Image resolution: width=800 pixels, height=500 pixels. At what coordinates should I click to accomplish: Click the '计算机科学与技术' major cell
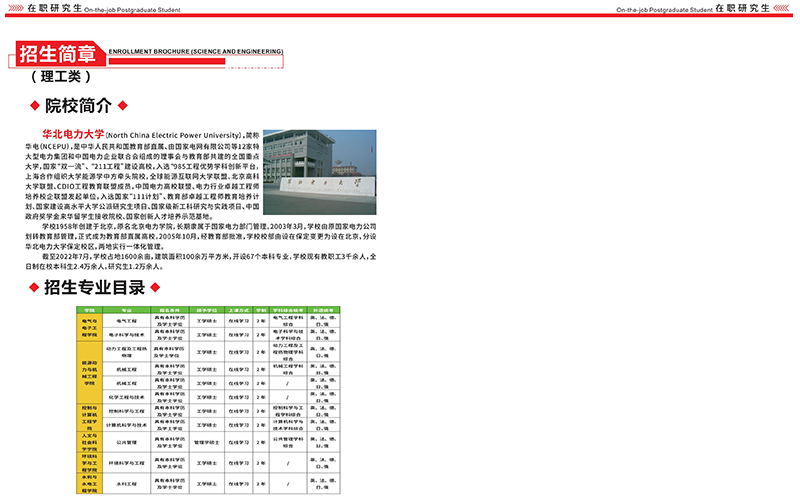(x=127, y=424)
